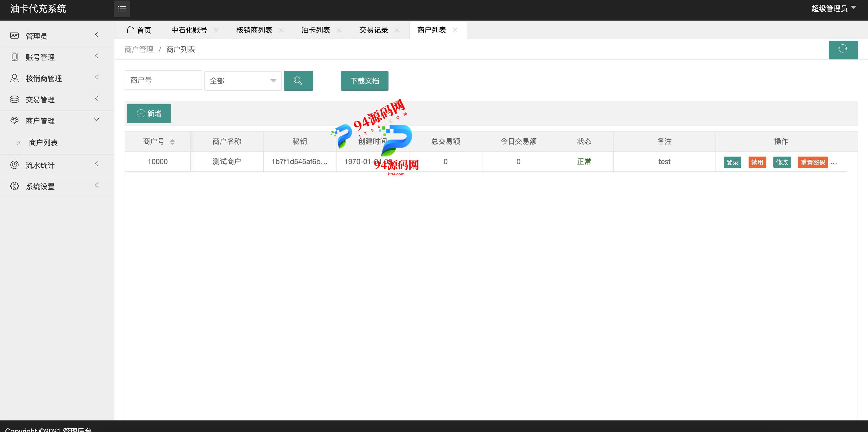Click the 流水统计 clock icon
The height and width of the screenshot is (432, 868).
coord(14,165)
